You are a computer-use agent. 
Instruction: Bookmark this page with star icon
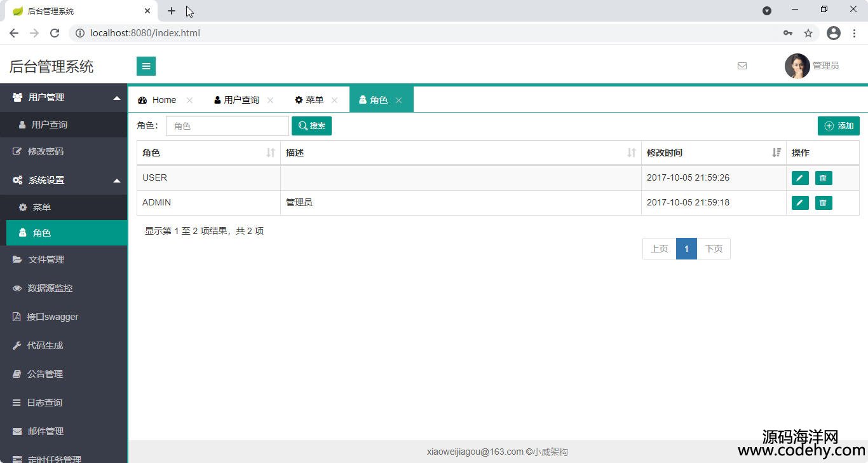click(808, 33)
